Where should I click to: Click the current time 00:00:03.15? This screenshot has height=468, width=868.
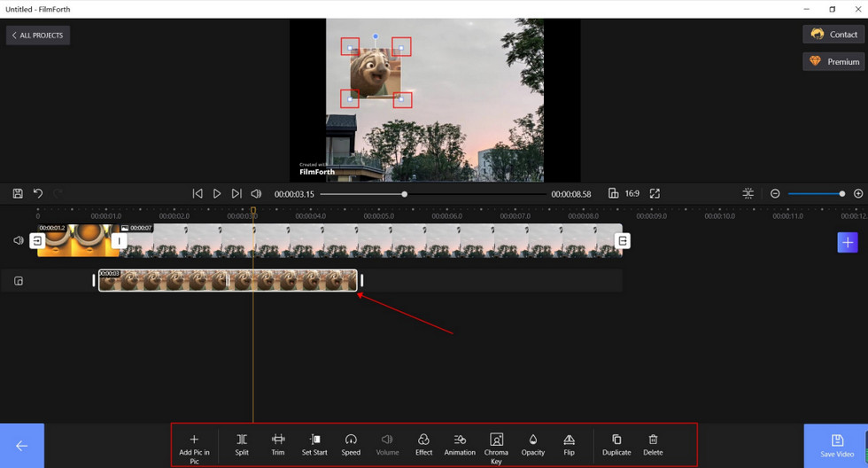pos(294,194)
